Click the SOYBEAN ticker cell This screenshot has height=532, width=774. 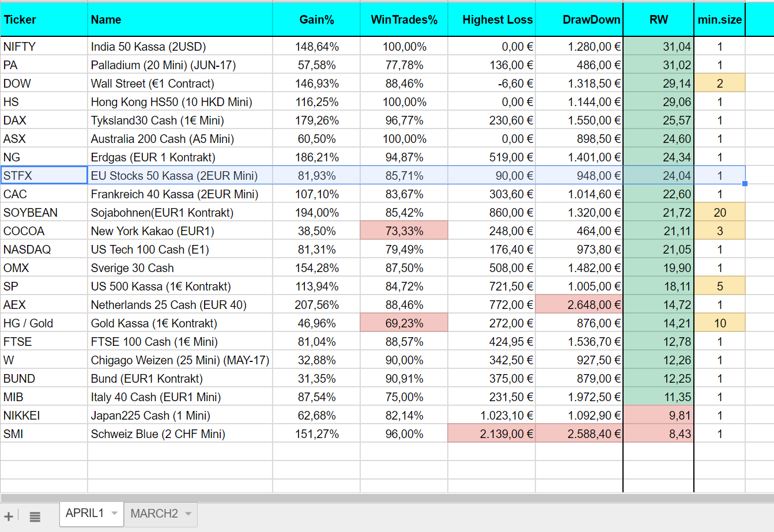pos(44,213)
